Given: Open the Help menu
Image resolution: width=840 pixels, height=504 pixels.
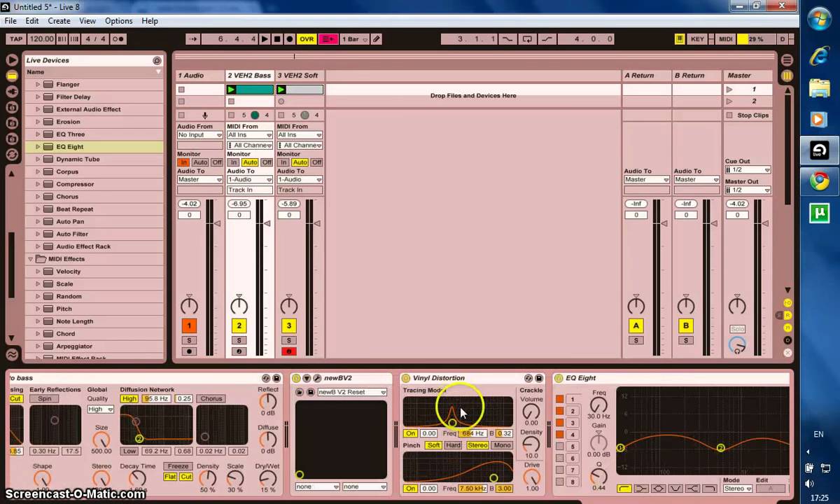Looking at the screenshot, I should (x=150, y=21).
